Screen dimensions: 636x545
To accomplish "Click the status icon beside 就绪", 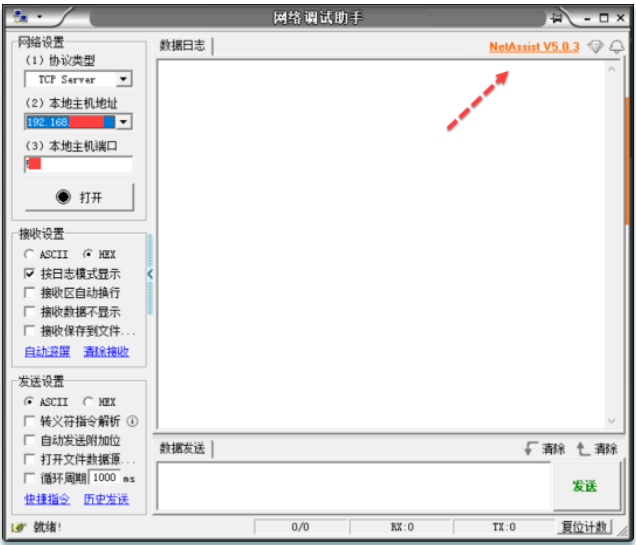I will pyautogui.click(x=18, y=527).
